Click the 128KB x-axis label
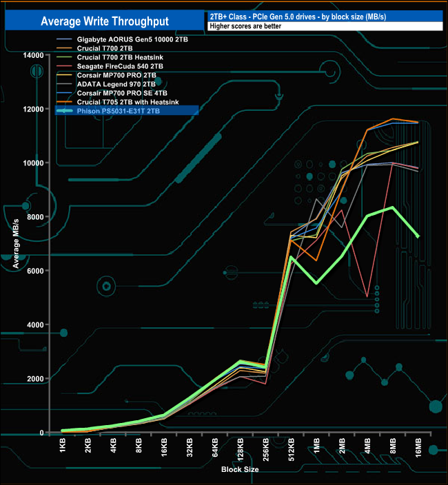The width and height of the screenshot is (448, 485). click(x=240, y=449)
